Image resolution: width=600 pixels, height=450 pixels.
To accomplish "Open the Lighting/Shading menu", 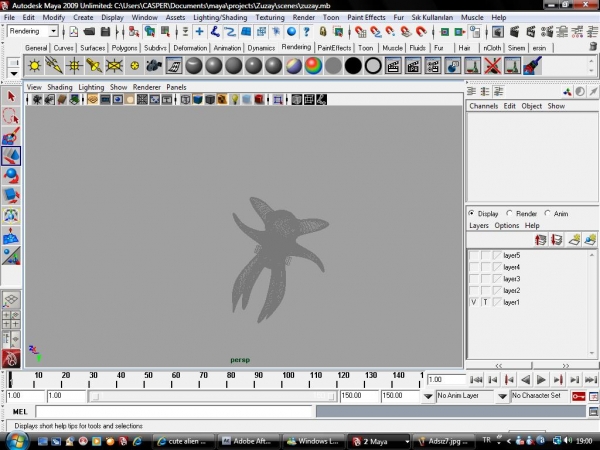I will pos(220,17).
